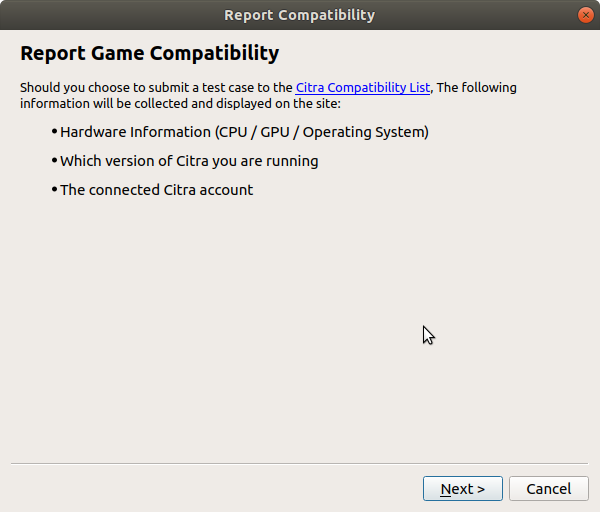
Task: Click the bullet dot beside Which version
Action: point(54,160)
